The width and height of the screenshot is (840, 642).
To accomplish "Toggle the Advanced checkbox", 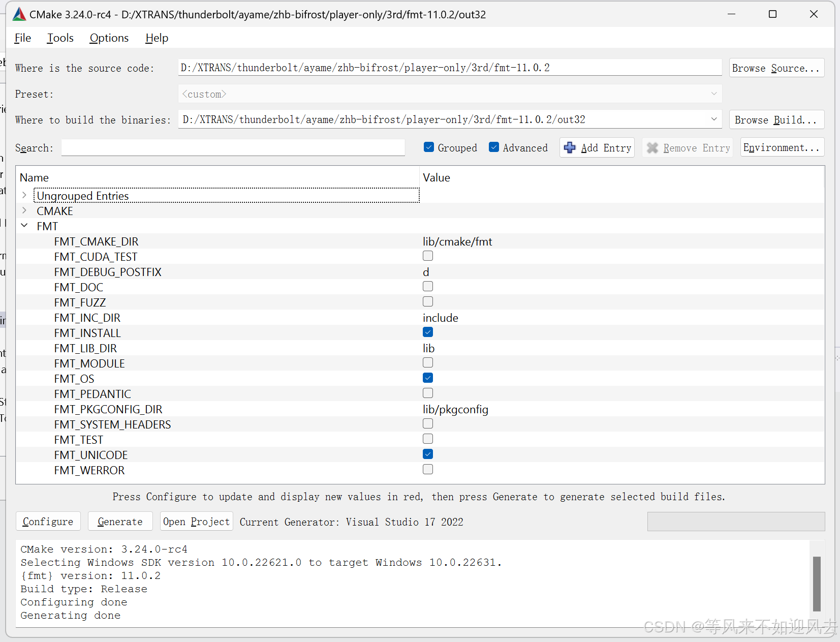I will (494, 147).
